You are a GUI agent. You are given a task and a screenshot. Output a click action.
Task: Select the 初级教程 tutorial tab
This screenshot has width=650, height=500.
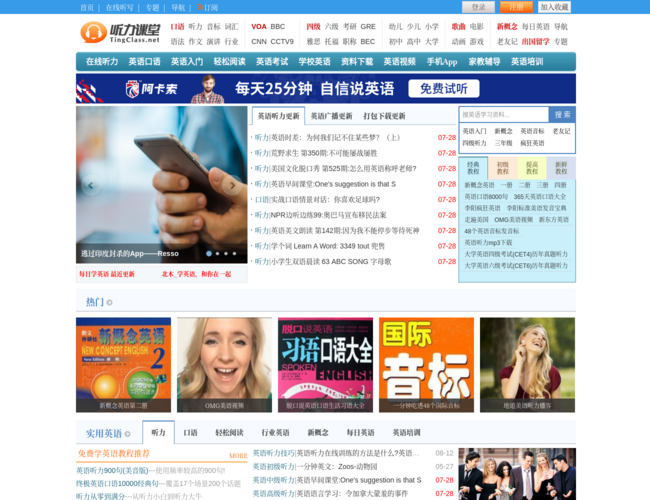point(503,168)
